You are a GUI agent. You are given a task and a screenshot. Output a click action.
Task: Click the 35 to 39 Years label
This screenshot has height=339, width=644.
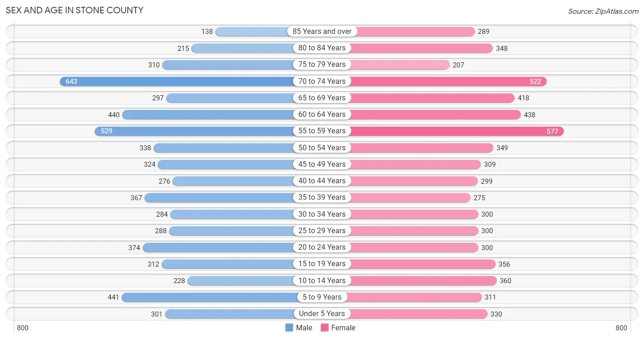click(322, 197)
